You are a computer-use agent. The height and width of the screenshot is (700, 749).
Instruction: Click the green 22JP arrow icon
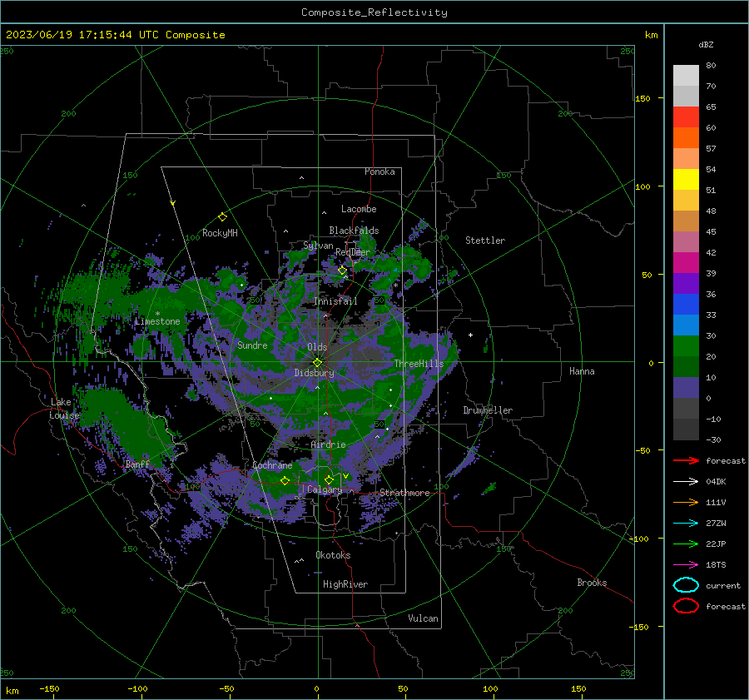click(686, 544)
